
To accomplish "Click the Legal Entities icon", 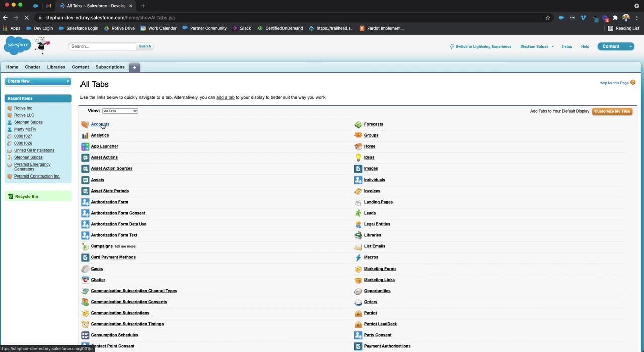I will click(358, 224).
